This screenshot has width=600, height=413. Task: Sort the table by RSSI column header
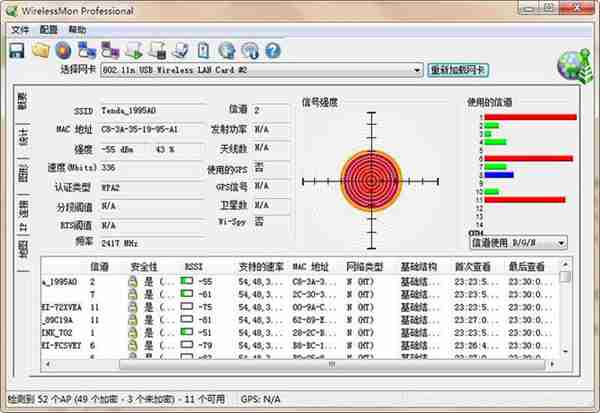pos(194,267)
